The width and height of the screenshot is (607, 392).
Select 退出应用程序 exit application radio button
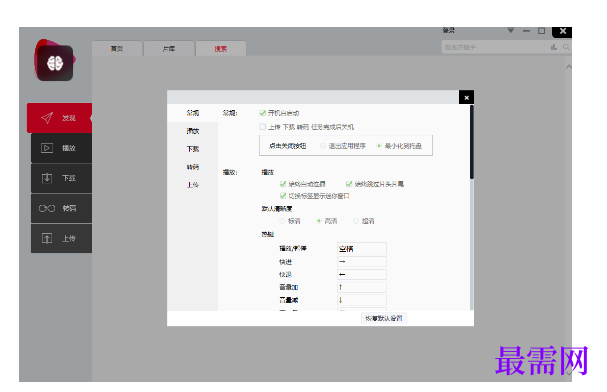[322, 146]
